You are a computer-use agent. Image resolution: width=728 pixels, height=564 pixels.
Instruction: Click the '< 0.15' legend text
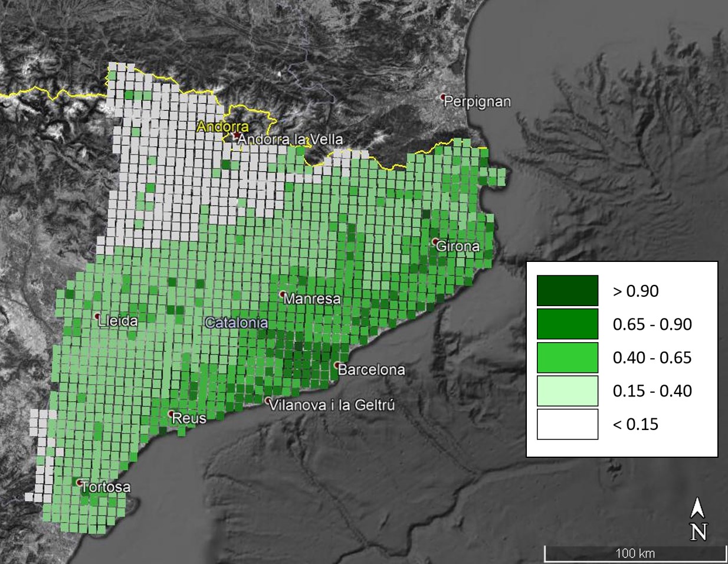(636, 424)
